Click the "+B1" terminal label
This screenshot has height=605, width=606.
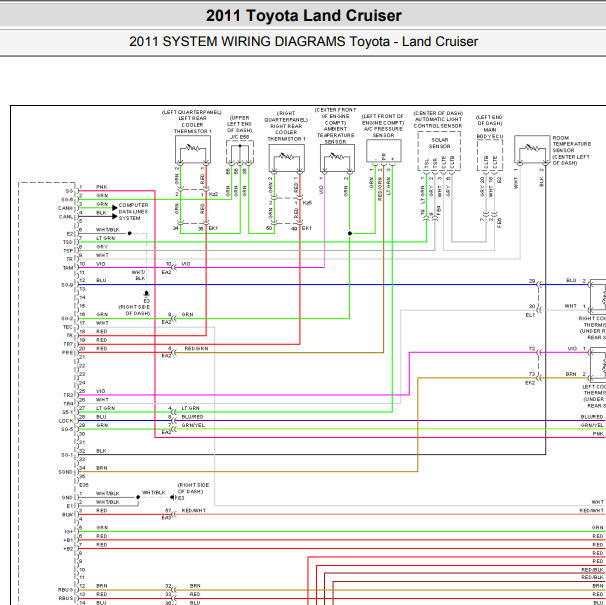click(x=68, y=540)
